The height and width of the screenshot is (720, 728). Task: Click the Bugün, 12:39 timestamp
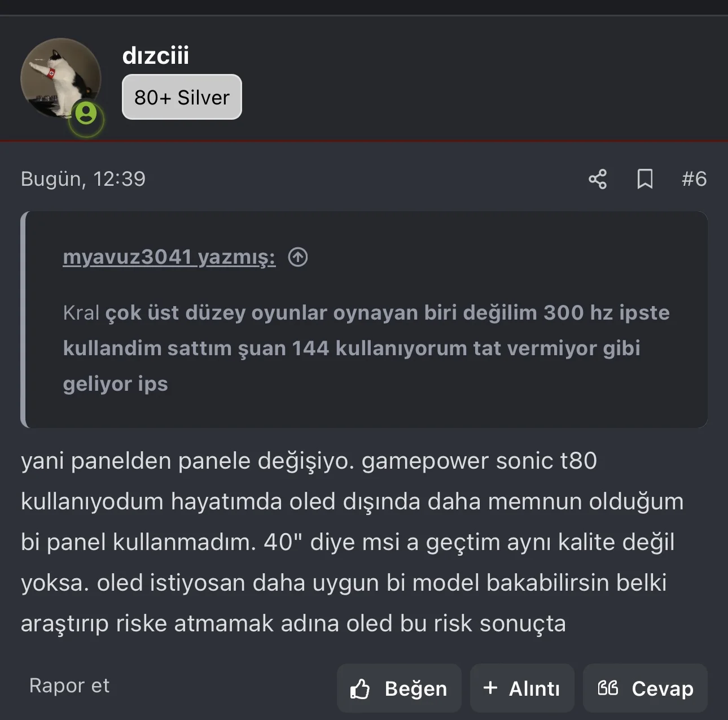(84, 179)
